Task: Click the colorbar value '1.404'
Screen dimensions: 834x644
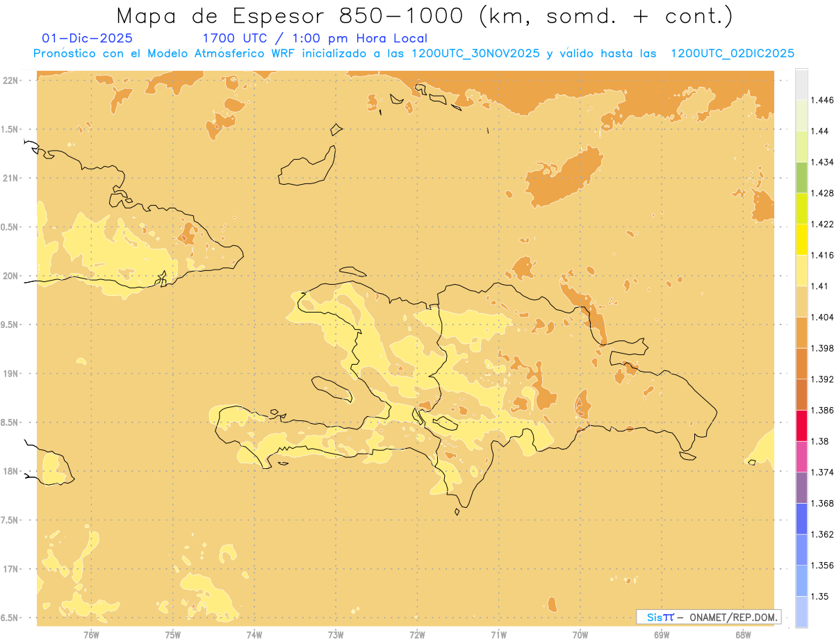Action: pos(822,317)
